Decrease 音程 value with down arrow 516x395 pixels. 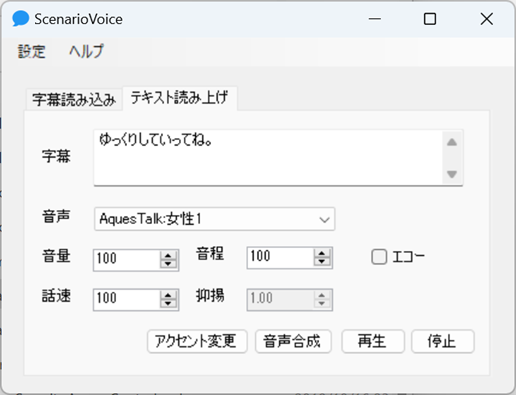[x=322, y=262]
